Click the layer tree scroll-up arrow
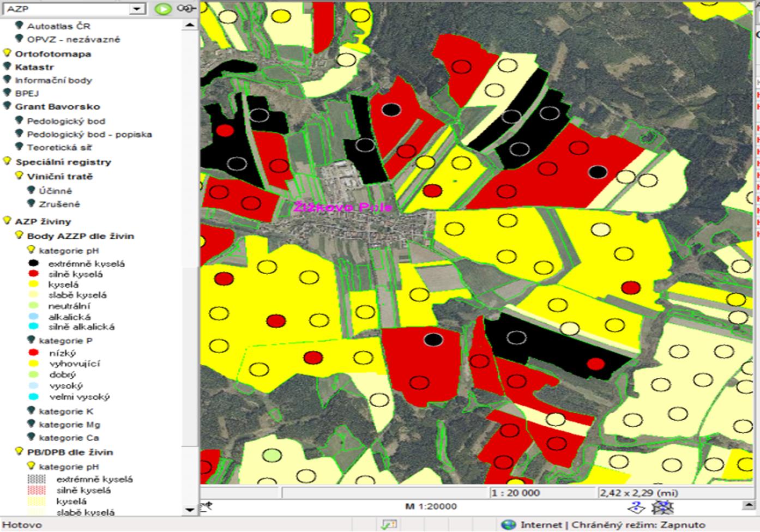 click(x=189, y=25)
